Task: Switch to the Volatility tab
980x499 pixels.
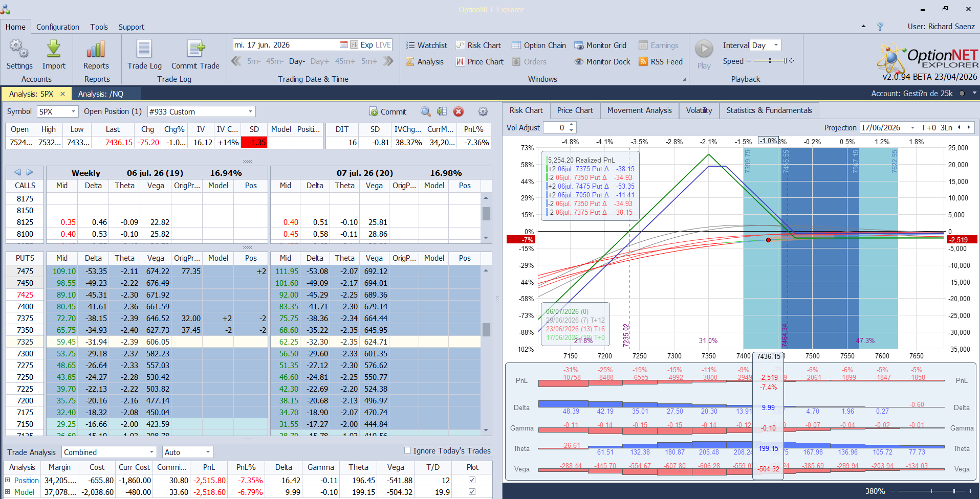Action: [699, 110]
